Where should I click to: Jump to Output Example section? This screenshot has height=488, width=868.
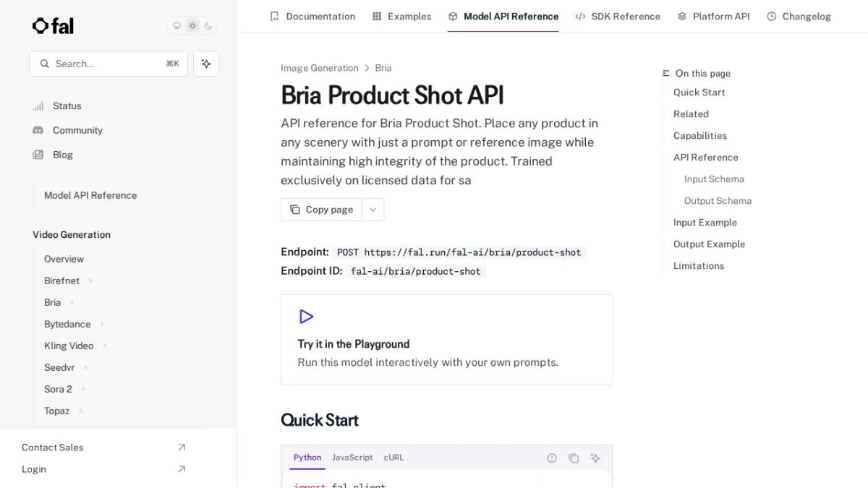709,244
